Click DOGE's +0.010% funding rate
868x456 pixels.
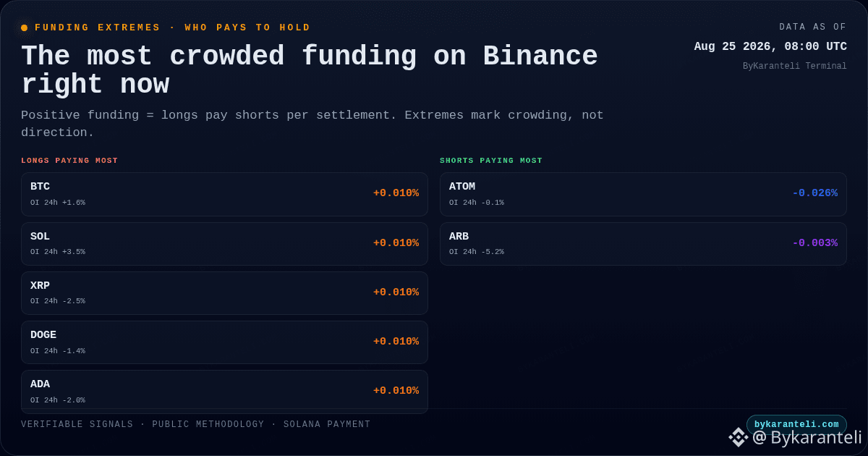(x=396, y=342)
